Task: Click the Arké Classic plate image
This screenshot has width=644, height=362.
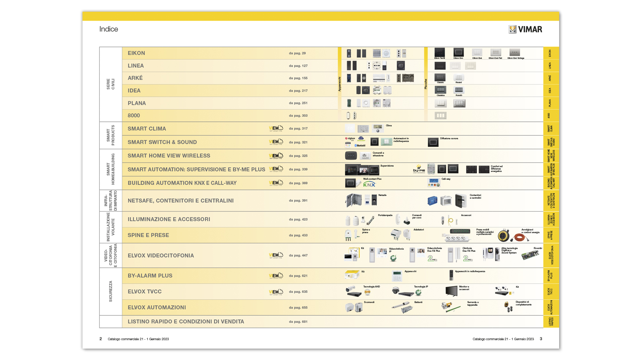Action: pyautogui.click(x=440, y=77)
